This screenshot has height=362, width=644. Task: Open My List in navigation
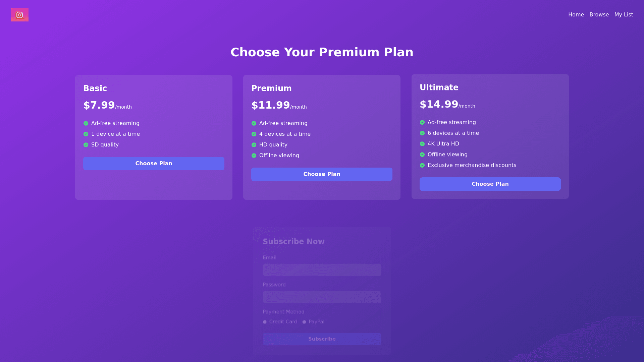click(624, 15)
